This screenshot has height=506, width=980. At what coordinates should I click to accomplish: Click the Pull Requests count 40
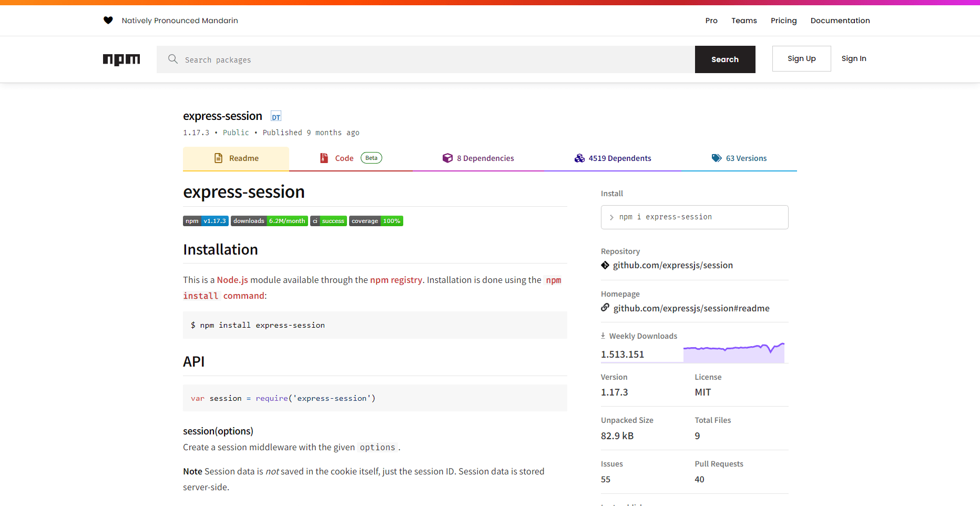click(699, 480)
